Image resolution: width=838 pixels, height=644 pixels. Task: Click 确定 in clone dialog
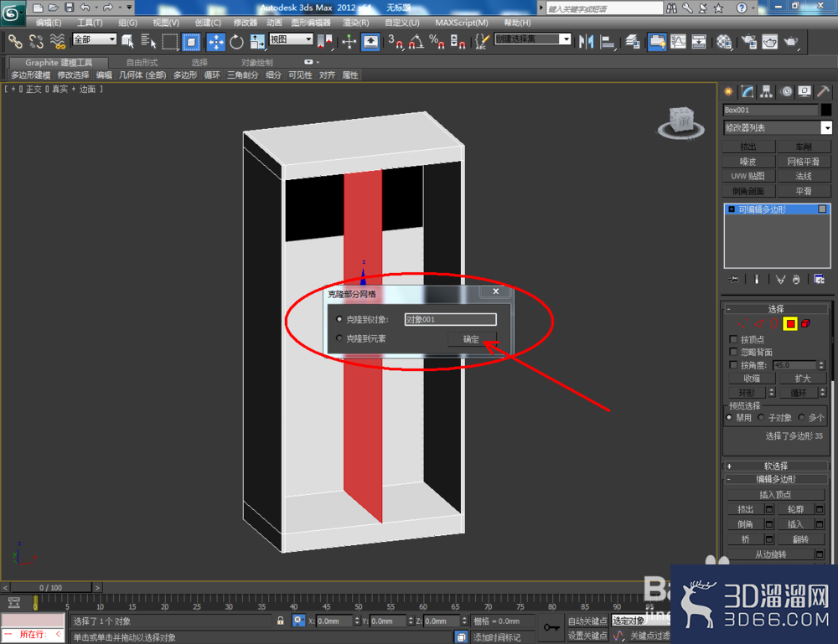point(471,338)
